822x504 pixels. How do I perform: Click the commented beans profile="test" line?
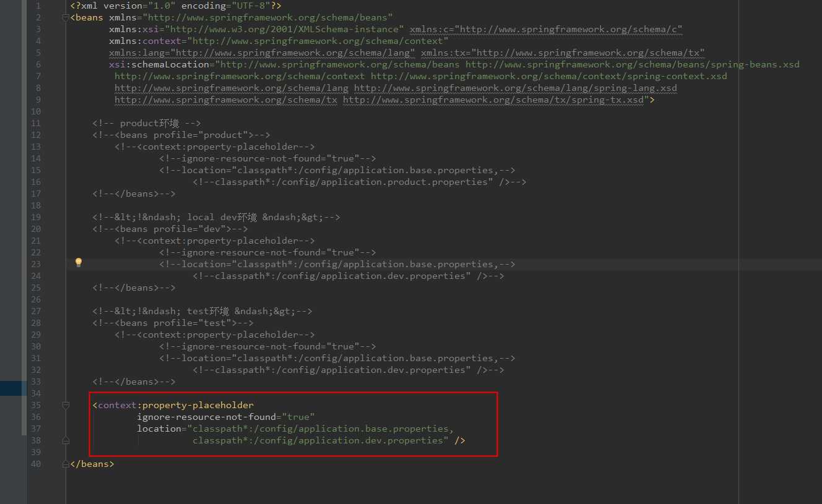(x=173, y=323)
